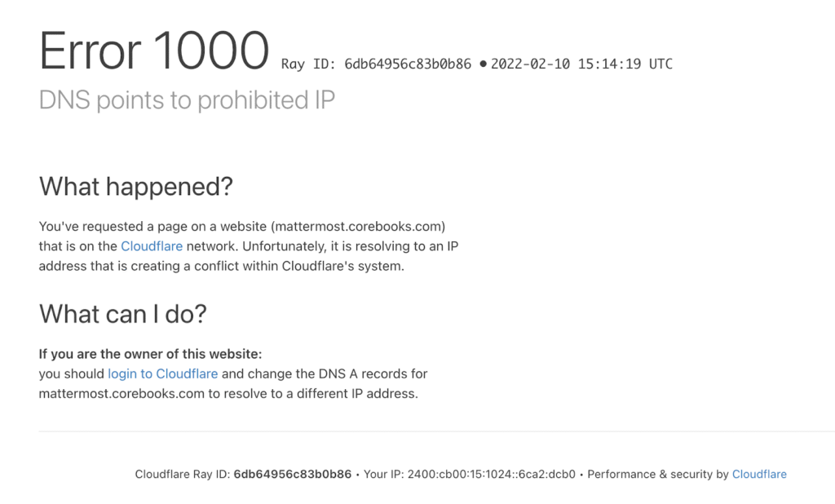Click the 'Cloudflare Ray ID:' footer label

(x=183, y=474)
